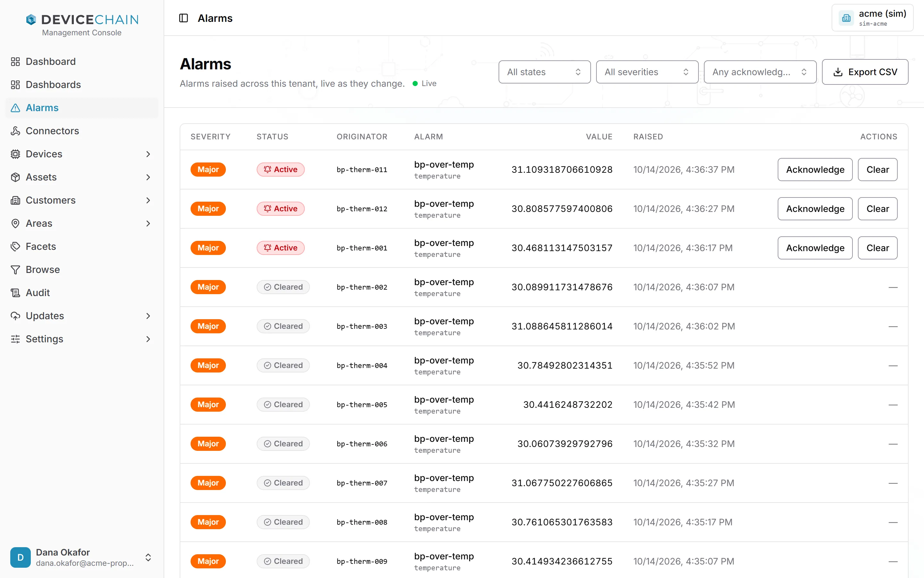
Task: Select Connectors in the sidebar
Action: pyautogui.click(x=82, y=131)
